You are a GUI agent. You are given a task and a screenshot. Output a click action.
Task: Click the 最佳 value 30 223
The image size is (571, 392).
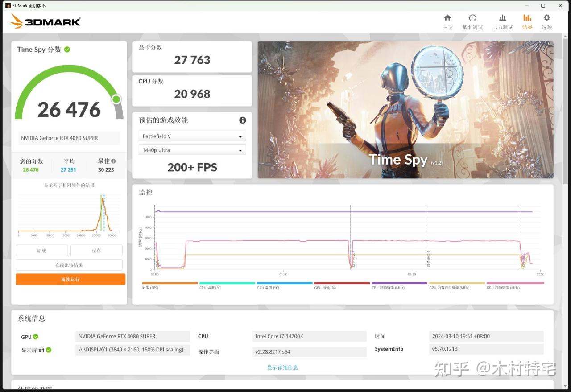point(106,170)
